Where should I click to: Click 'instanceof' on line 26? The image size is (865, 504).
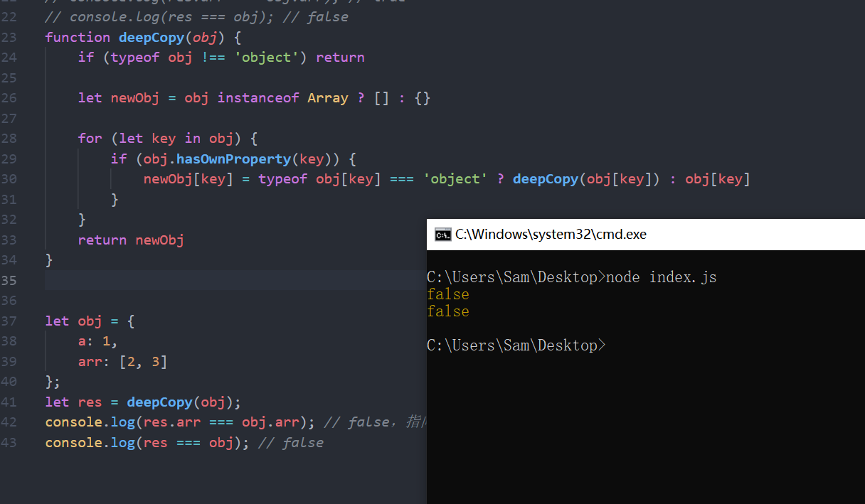tap(258, 98)
